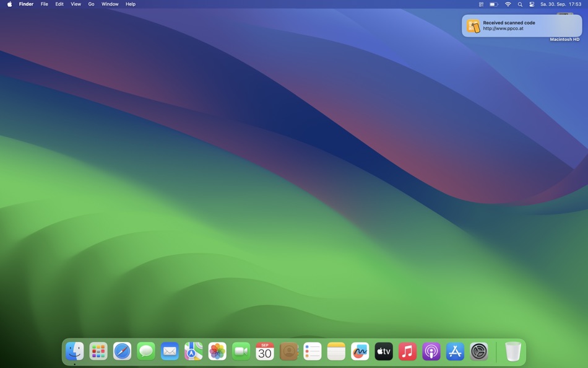
Task: Launch Freeform from the Dock
Action: coord(360,351)
